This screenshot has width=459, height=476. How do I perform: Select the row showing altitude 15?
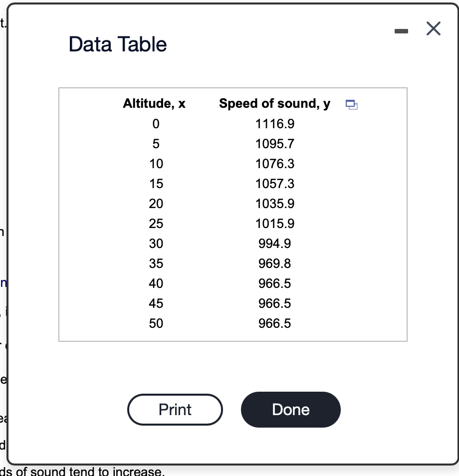pos(156,184)
